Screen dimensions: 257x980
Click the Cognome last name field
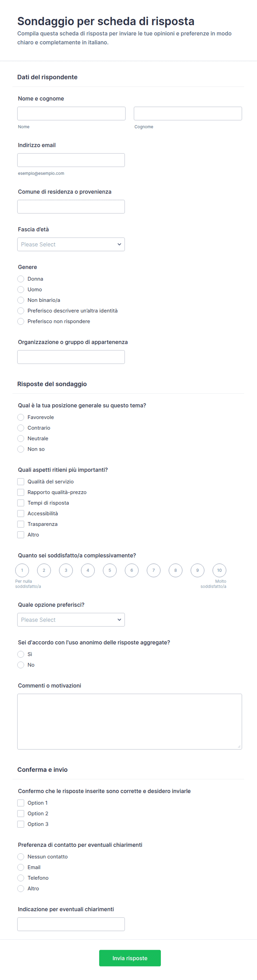(x=188, y=113)
